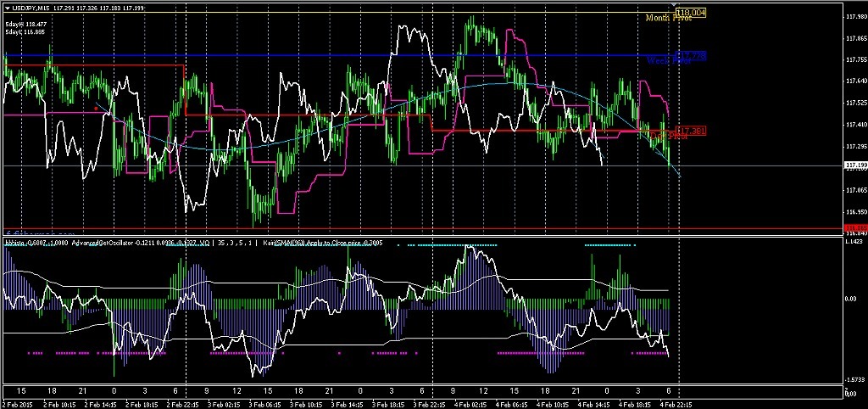Click the small red dot marker on chart
This screenshot has width=868, height=409.
97,109
